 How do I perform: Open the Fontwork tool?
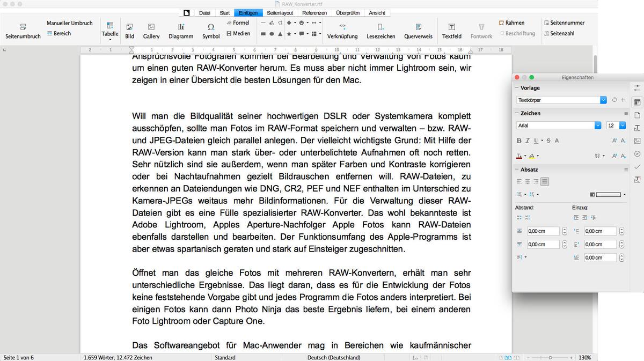click(x=481, y=30)
